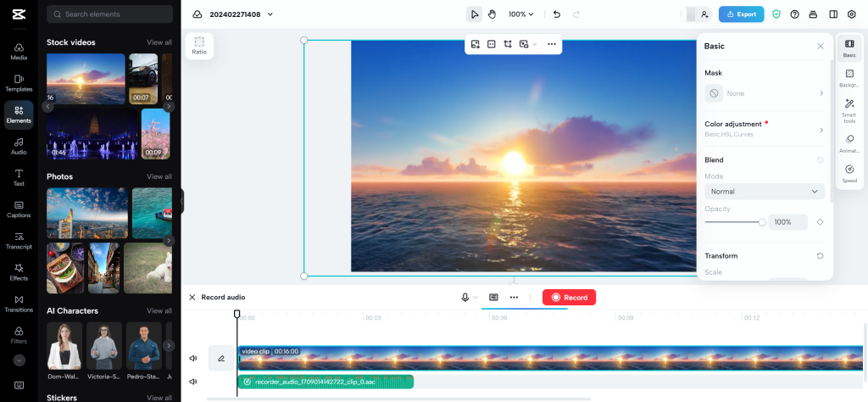Screen dimensions: 868x402
Task: Show next stock videos
Action: coord(169,106)
